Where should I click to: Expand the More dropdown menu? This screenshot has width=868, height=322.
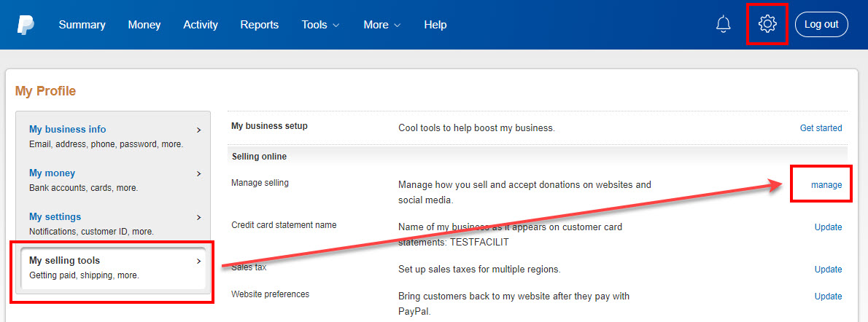[381, 25]
